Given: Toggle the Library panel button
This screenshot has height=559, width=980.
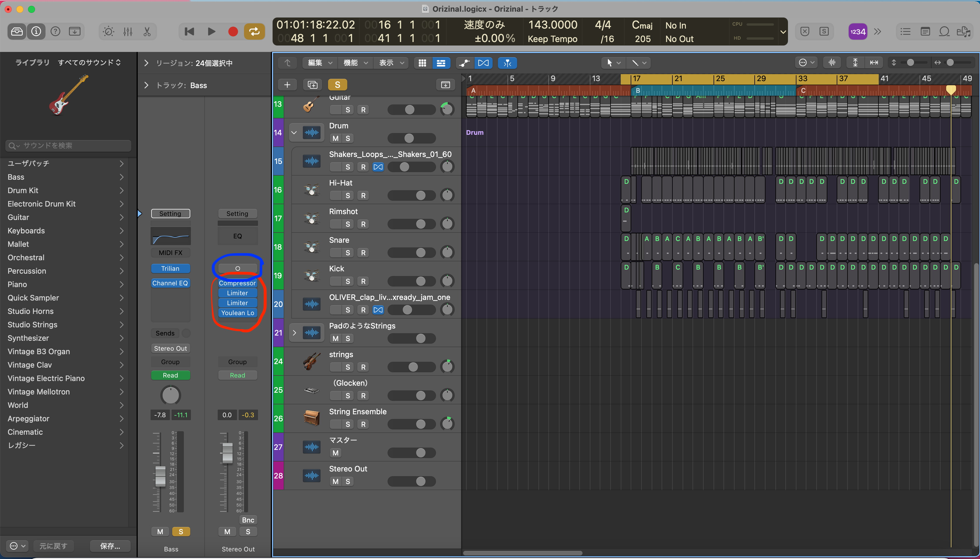Looking at the screenshot, I should click(x=17, y=32).
